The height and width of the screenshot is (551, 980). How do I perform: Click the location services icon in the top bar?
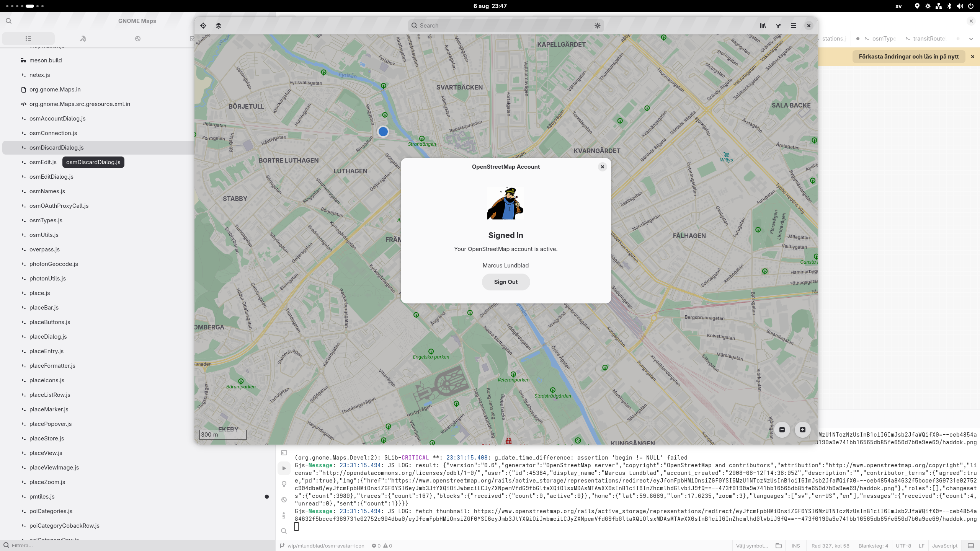pos(917,6)
